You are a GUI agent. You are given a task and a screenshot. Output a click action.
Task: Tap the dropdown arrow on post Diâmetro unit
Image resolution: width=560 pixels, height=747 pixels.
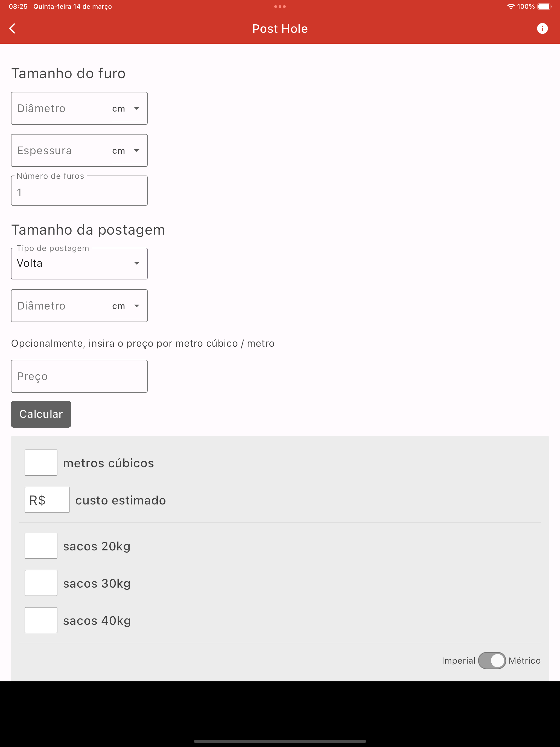(x=137, y=306)
